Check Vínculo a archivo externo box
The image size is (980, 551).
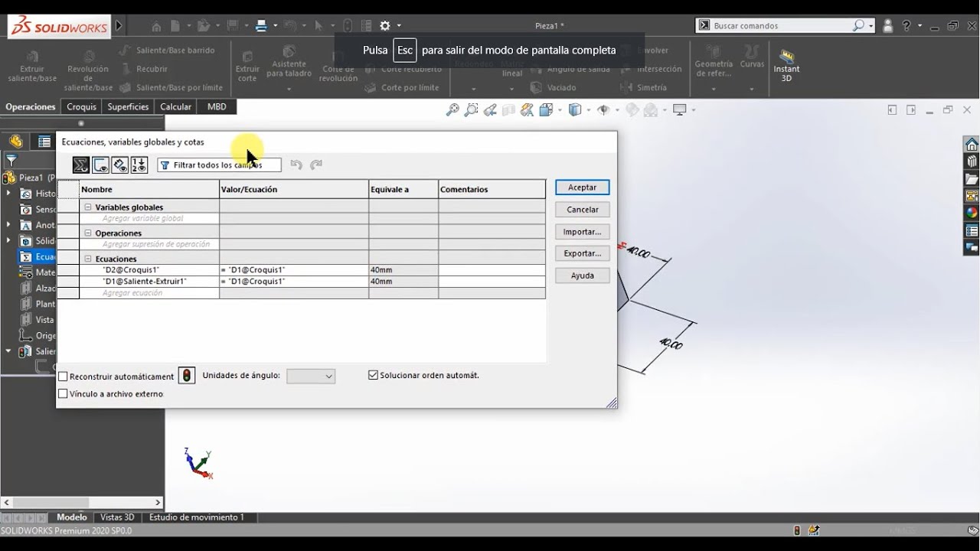[x=63, y=393]
